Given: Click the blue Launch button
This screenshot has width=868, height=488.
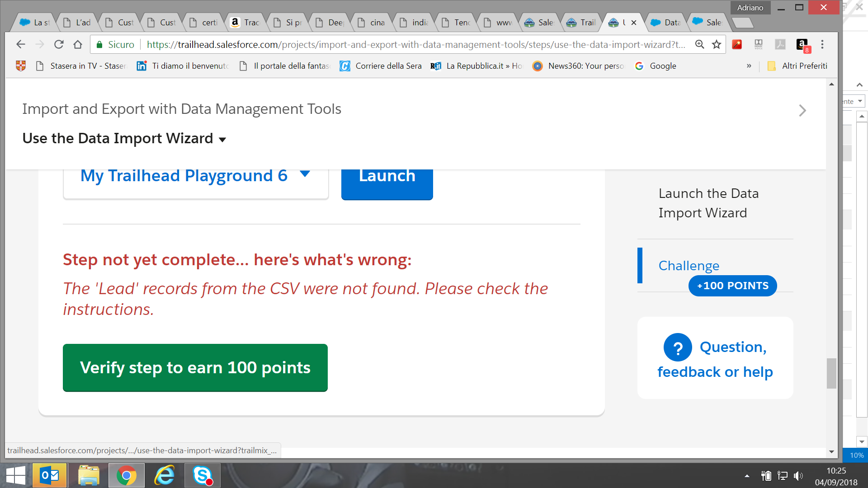Looking at the screenshot, I should [x=387, y=183].
